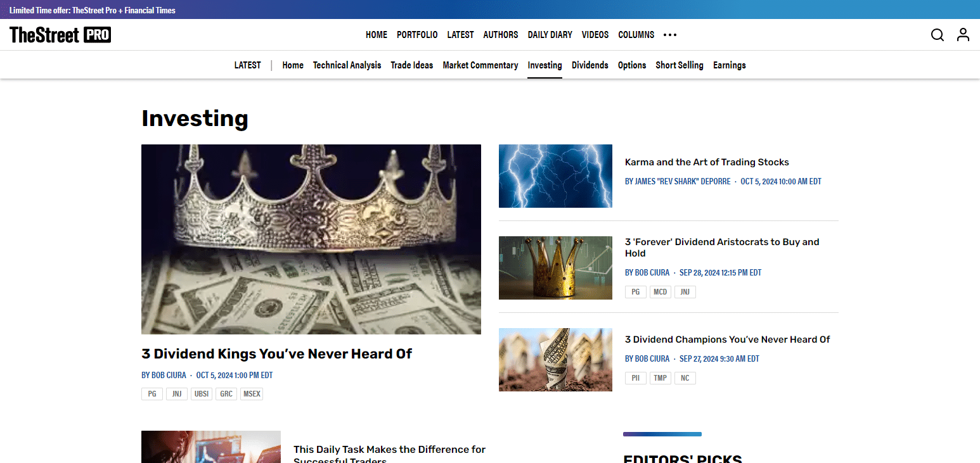Open the VIDEOS menu item

[595, 35]
